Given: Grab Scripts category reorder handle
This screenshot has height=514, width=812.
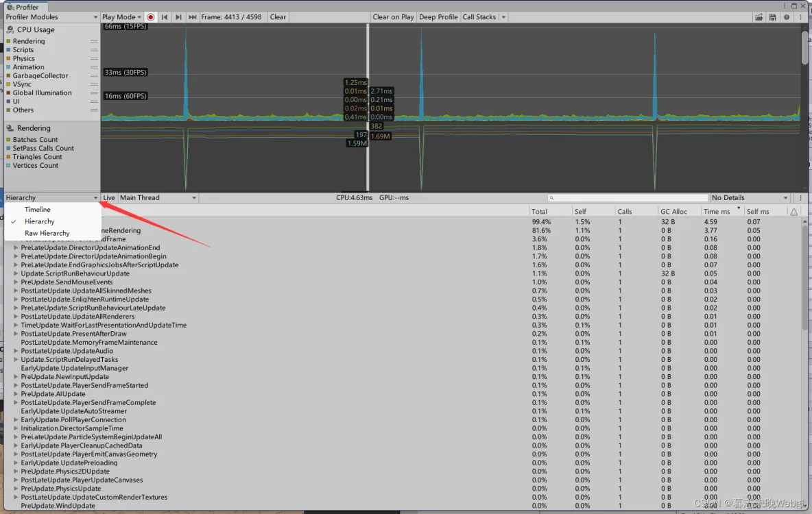Looking at the screenshot, I should (x=94, y=50).
